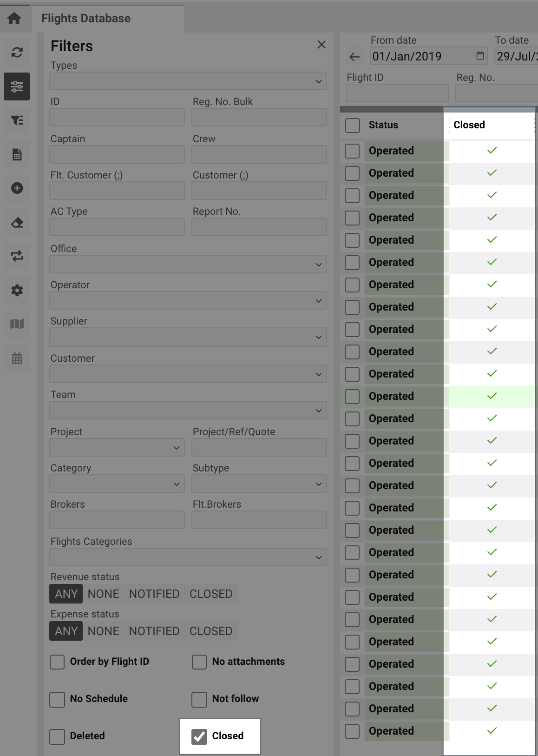Switch to the Flights Database tab
This screenshot has height=756, width=538.
pyautogui.click(x=85, y=18)
